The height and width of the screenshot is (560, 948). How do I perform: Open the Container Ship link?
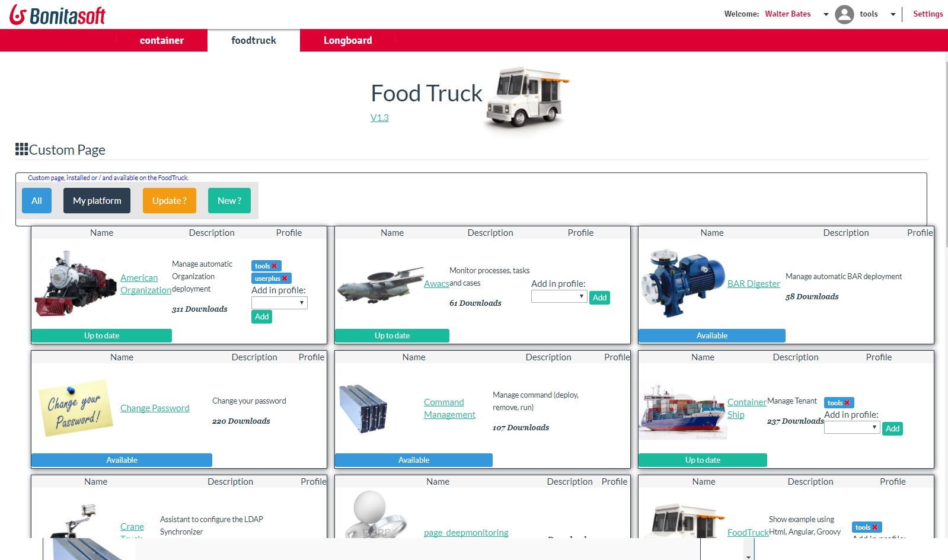pos(747,408)
